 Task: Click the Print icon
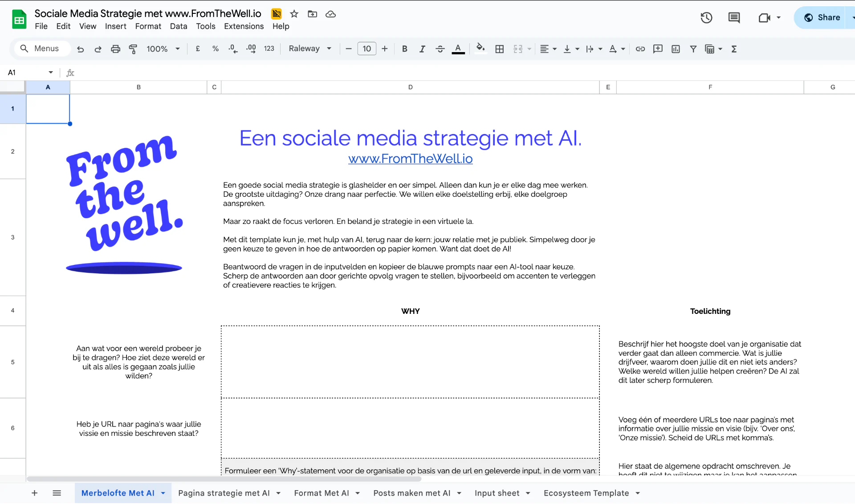coord(115,49)
